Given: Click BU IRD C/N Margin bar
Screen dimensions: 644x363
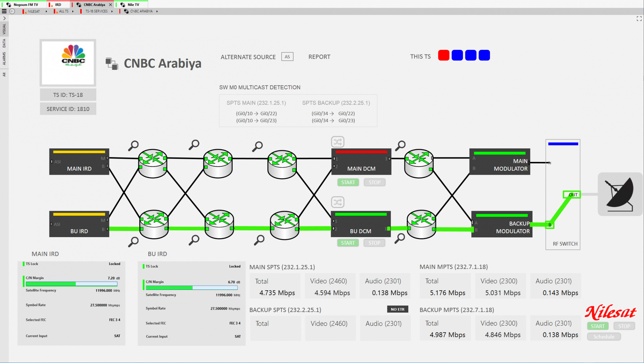Looking at the screenshot, I should click(191, 288).
